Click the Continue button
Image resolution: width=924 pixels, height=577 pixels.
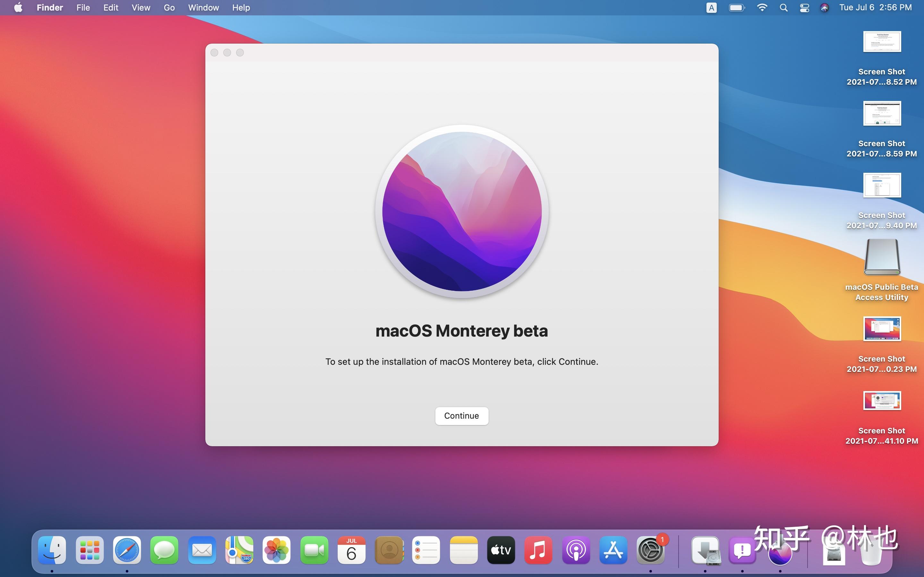(461, 415)
